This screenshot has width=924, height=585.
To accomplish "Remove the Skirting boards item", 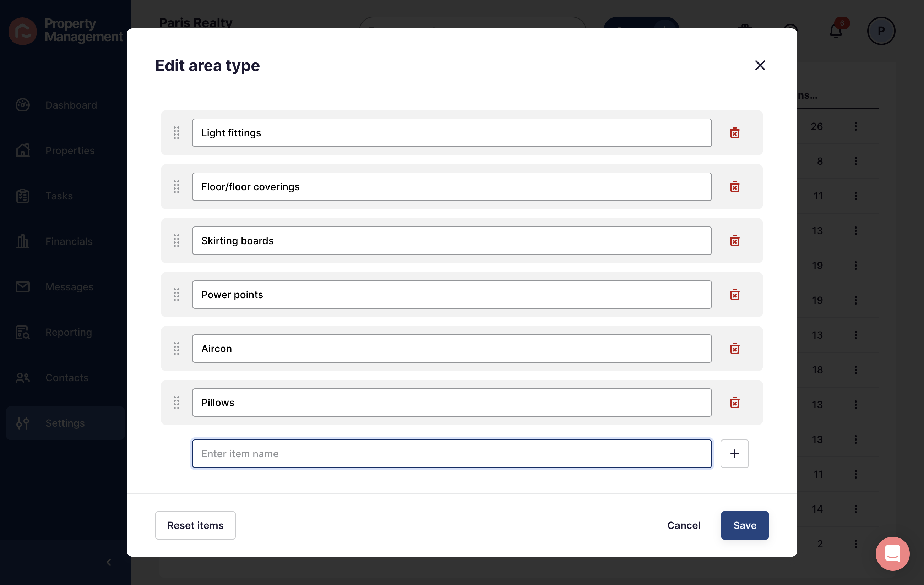I will click(x=734, y=241).
